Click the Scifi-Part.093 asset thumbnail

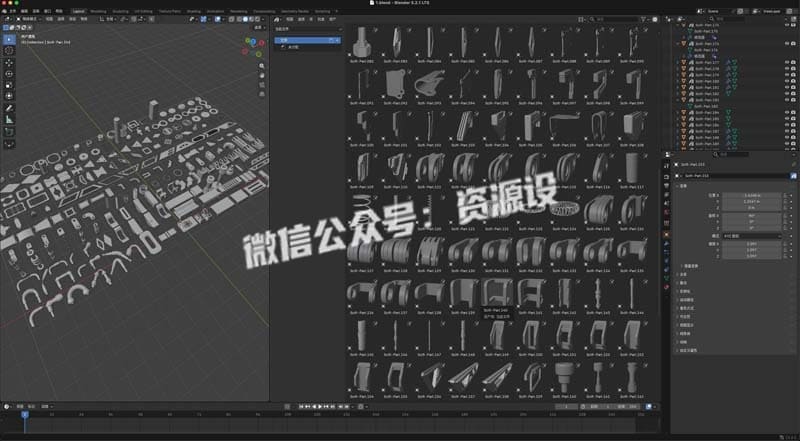pyautogui.click(x=429, y=86)
